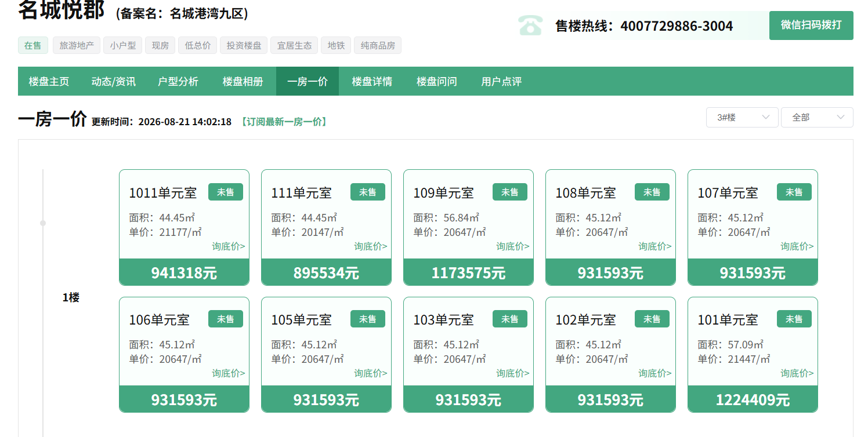
Task: Click 询底价 on the 101单元室 card
Action: point(797,373)
